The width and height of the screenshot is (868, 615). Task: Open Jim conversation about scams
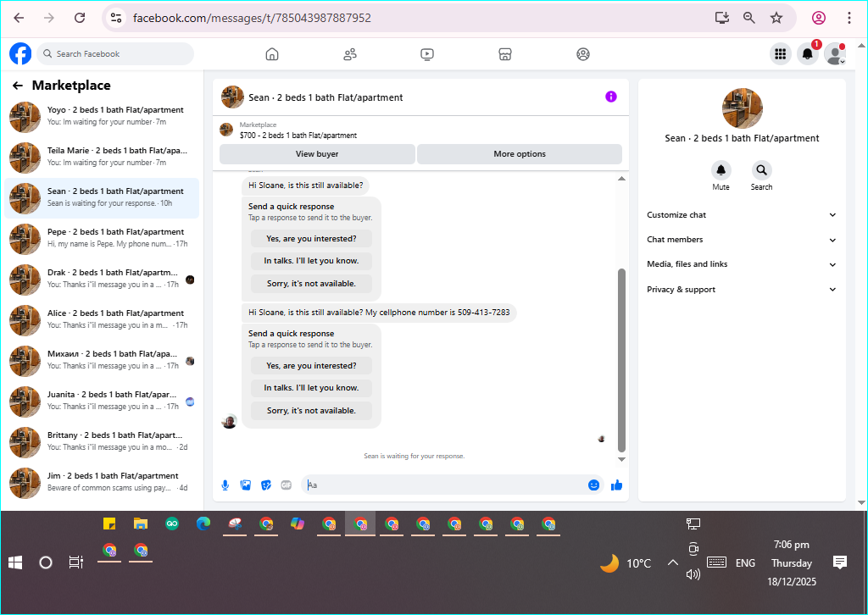click(x=102, y=483)
